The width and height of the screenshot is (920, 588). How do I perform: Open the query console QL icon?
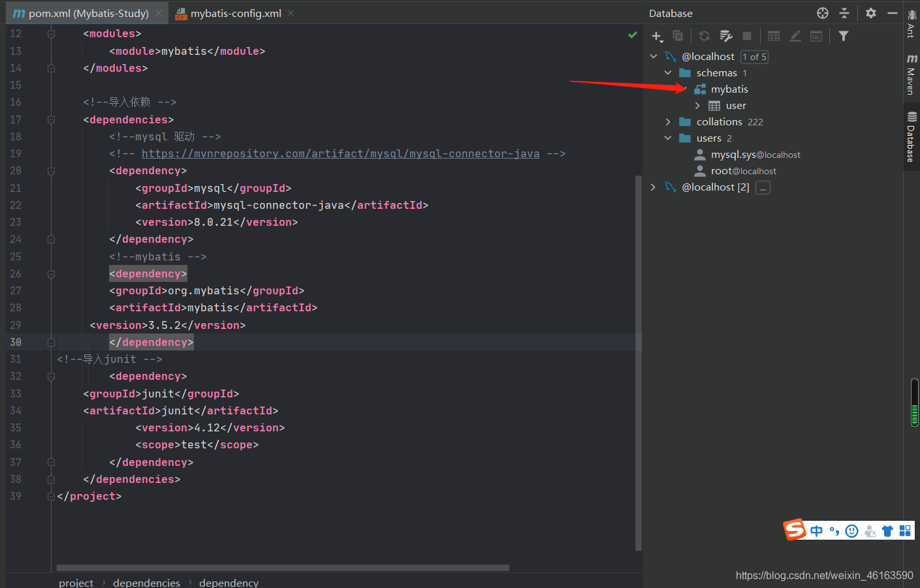pyautogui.click(x=816, y=36)
